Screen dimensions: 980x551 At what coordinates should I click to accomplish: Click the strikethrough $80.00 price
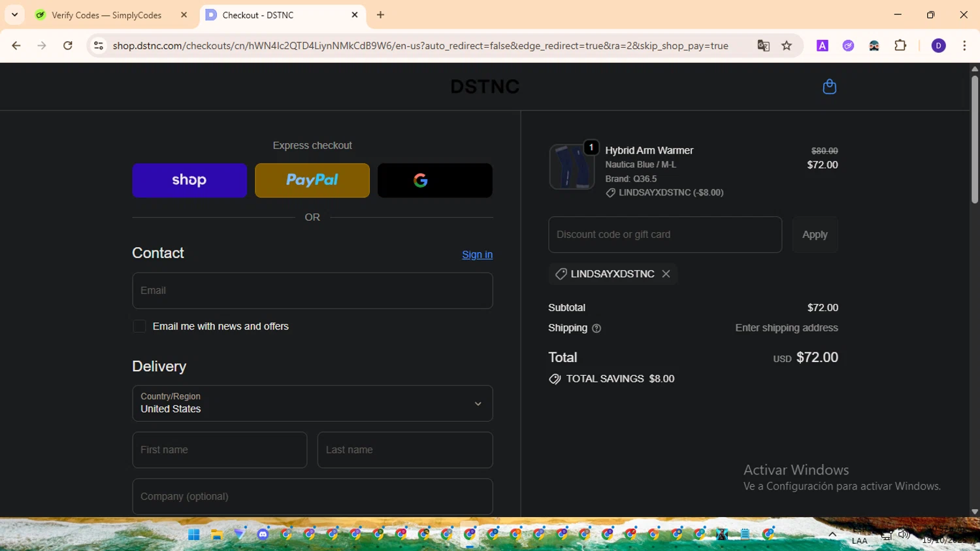825,151
